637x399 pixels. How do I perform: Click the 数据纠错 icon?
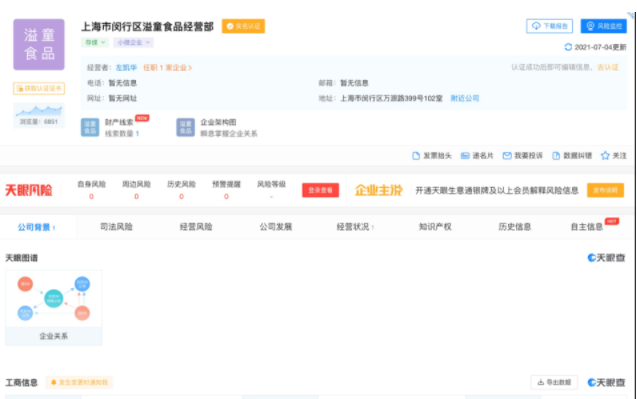pyautogui.click(x=556, y=156)
